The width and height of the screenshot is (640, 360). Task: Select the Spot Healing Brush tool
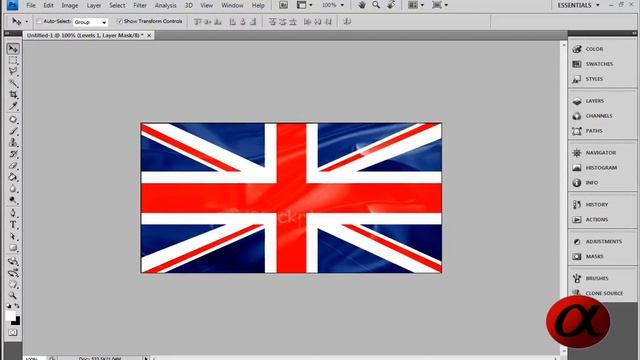[x=13, y=120]
